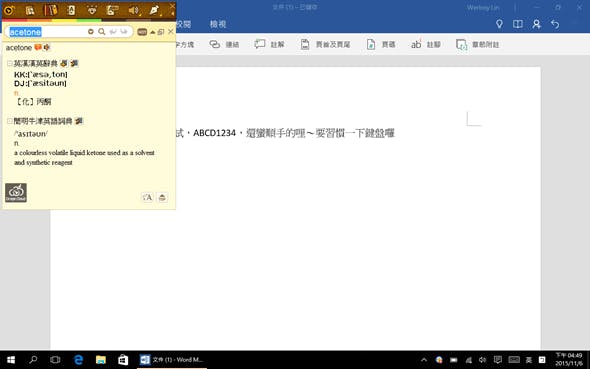Screen dimensions: 590x369
Task: Insert an endnote via 章節附註 button
Action: (477, 44)
